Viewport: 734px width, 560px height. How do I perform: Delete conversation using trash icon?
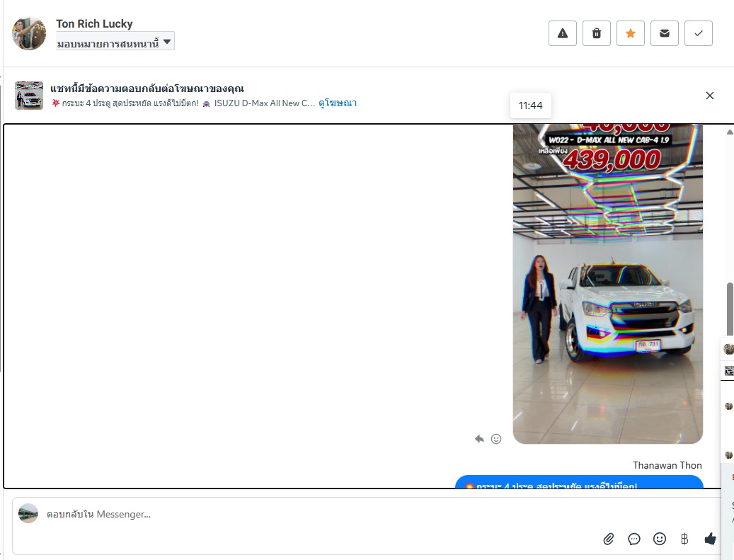[x=597, y=33]
